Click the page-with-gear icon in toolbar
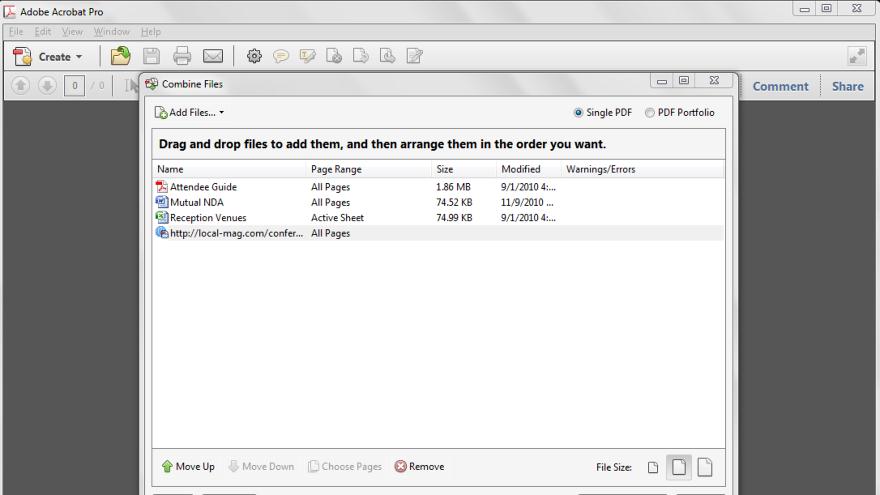This screenshot has width=880, height=495. pos(334,56)
